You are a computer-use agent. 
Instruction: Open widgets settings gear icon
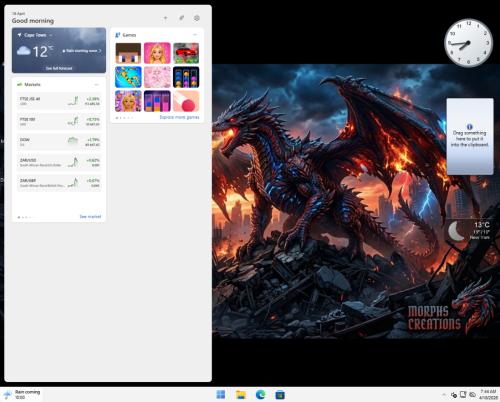[197, 18]
